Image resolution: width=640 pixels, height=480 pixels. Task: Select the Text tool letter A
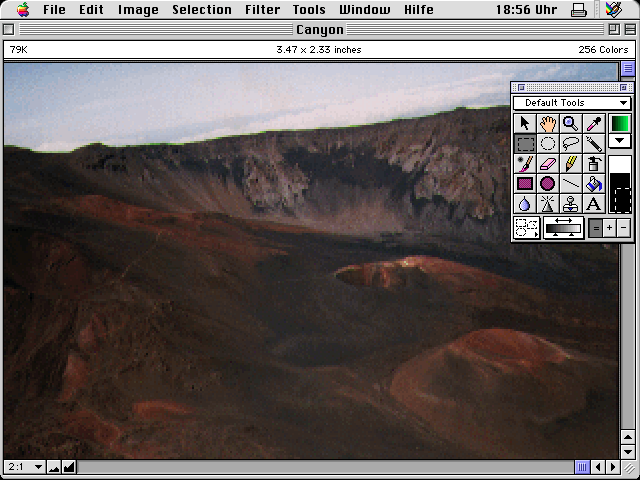click(593, 204)
